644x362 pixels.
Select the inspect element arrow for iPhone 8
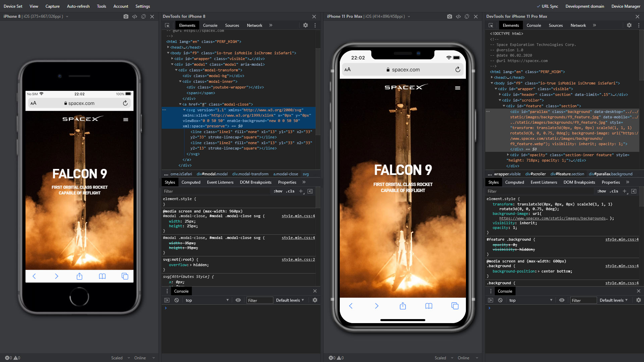pyautogui.click(x=167, y=25)
